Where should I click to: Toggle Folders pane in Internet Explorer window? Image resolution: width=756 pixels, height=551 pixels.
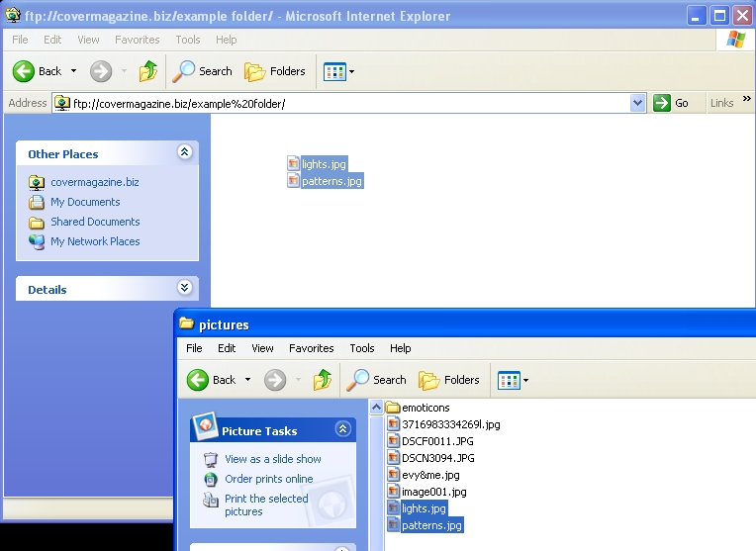click(275, 71)
